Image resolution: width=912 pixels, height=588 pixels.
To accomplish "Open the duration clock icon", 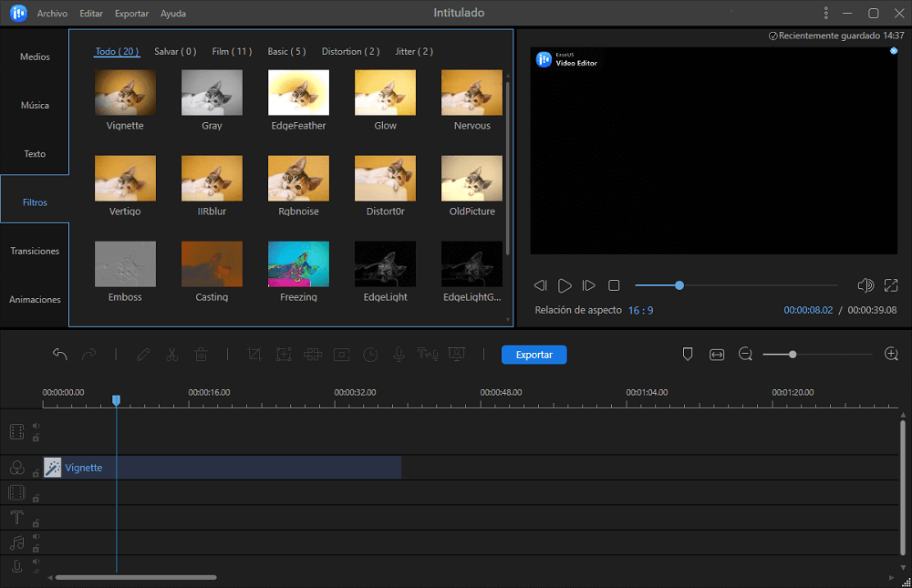I will [x=370, y=355].
